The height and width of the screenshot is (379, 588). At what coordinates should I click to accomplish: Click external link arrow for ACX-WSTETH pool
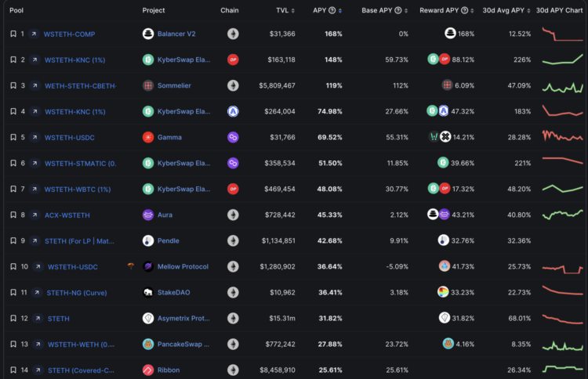coord(34,215)
